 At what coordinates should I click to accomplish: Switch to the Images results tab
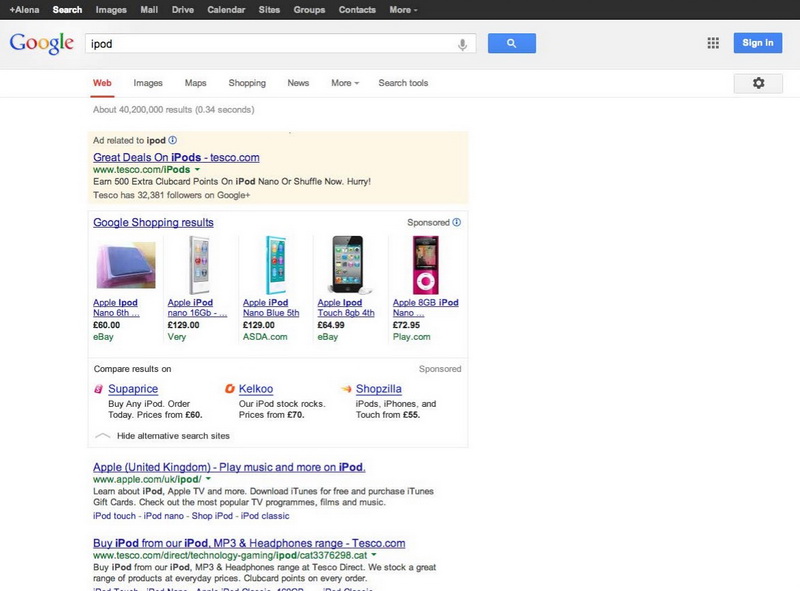click(x=148, y=83)
